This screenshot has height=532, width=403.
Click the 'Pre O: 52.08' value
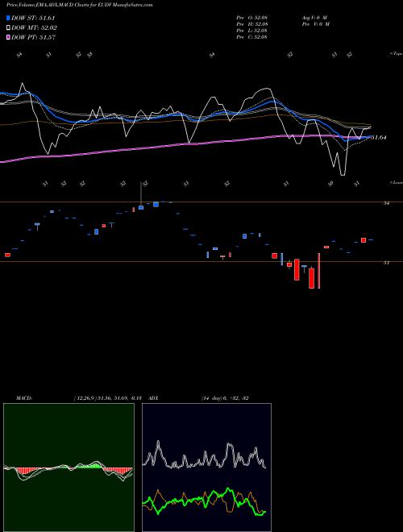point(251,18)
